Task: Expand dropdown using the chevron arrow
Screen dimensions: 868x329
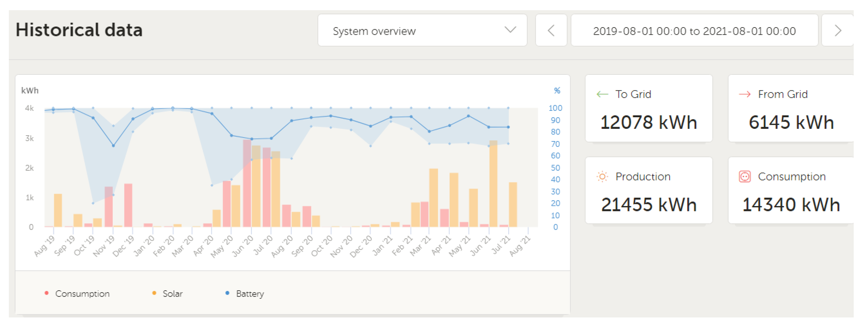Action: [510, 30]
